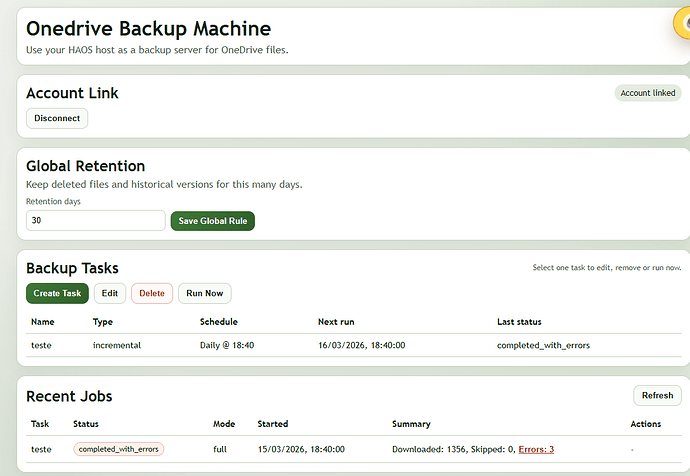This screenshot has width=690, height=476.
Task: Click the Summary column header
Action: point(411,424)
